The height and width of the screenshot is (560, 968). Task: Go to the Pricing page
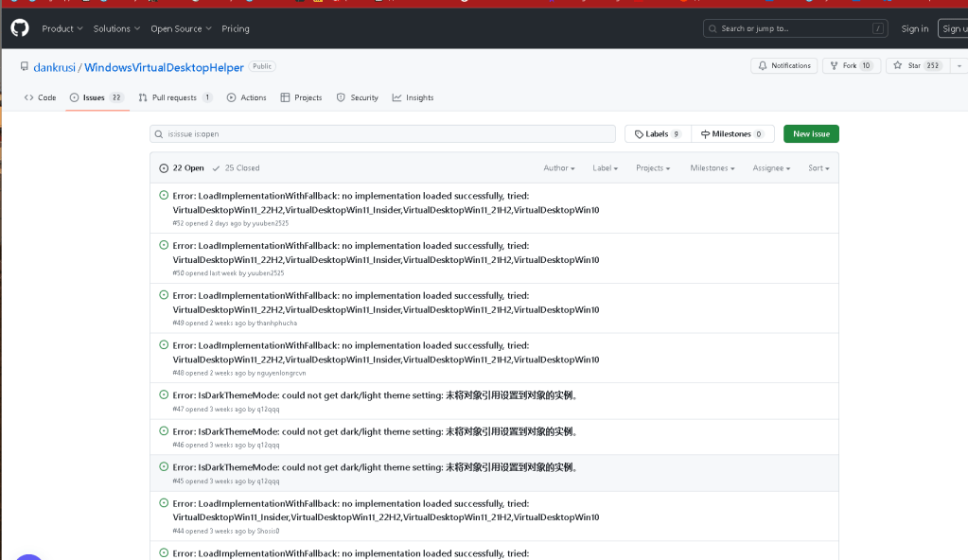(x=236, y=28)
